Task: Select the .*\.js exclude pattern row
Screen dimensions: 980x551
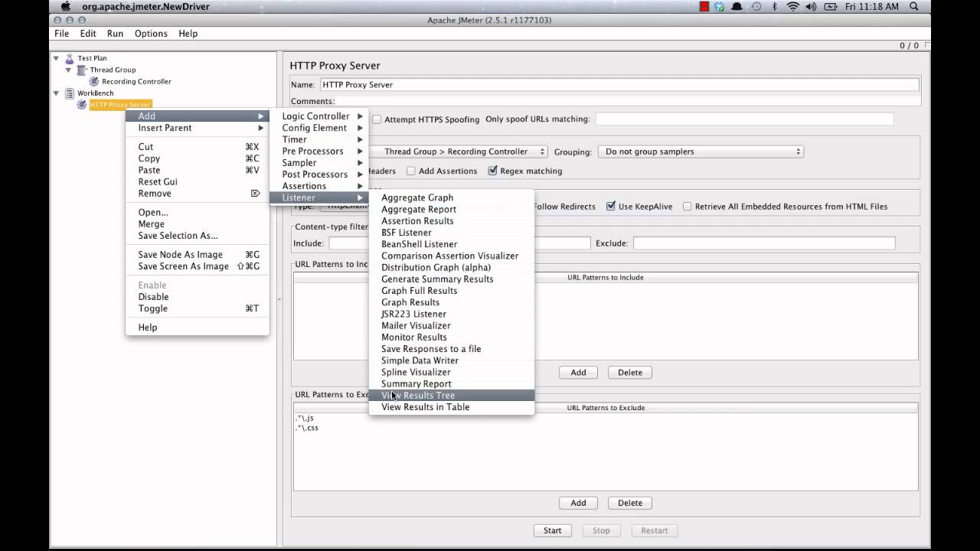Action: pyautogui.click(x=606, y=419)
